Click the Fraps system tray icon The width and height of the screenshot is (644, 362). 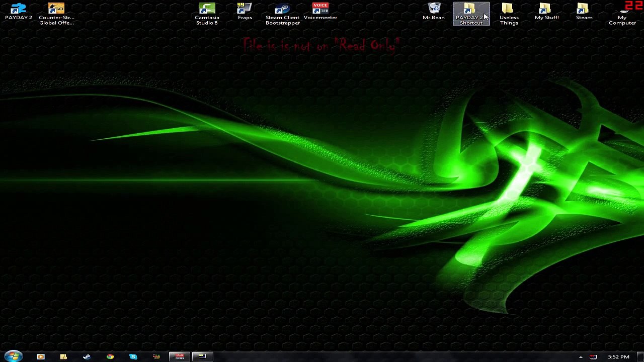pos(593,357)
